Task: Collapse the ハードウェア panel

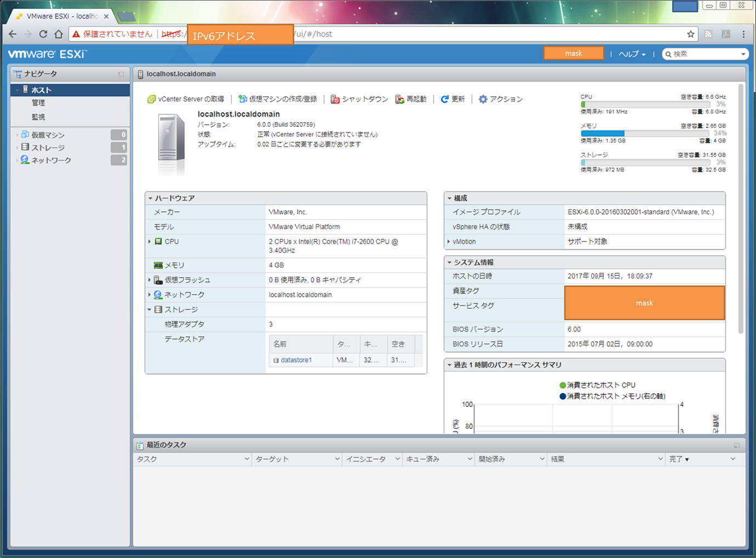Action: coord(151,198)
